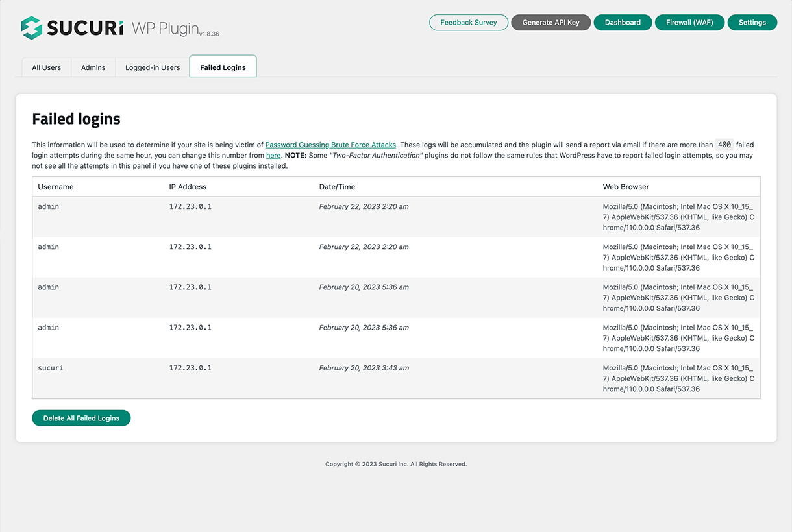
Task: Switch to the Admins tab
Action: [93, 67]
